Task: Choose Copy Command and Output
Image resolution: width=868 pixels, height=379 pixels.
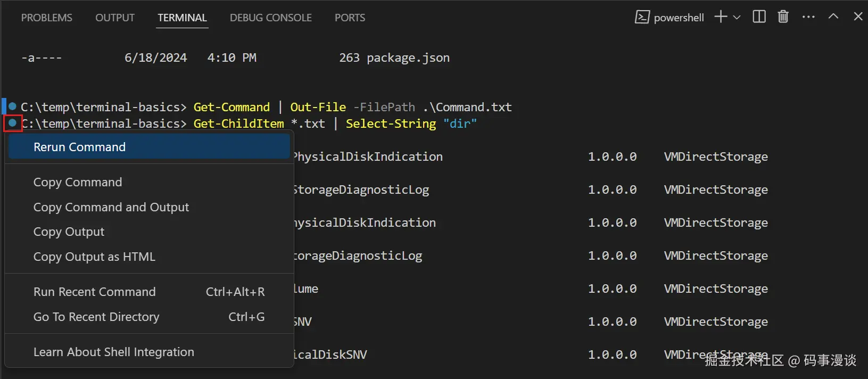Action: tap(111, 207)
